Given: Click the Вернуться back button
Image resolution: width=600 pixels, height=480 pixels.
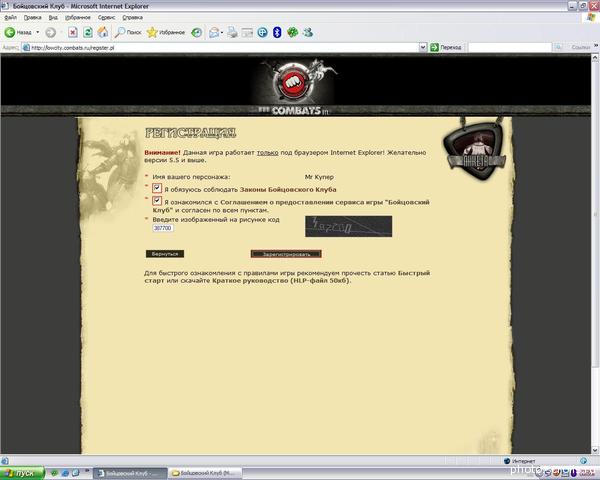Looking at the screenshot, I should coord(165,254).
